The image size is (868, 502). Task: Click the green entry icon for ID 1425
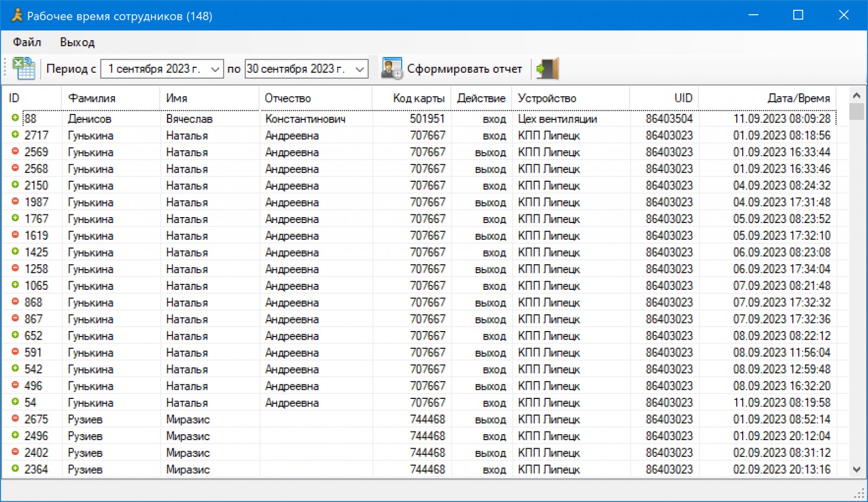(x=15, y=252)
